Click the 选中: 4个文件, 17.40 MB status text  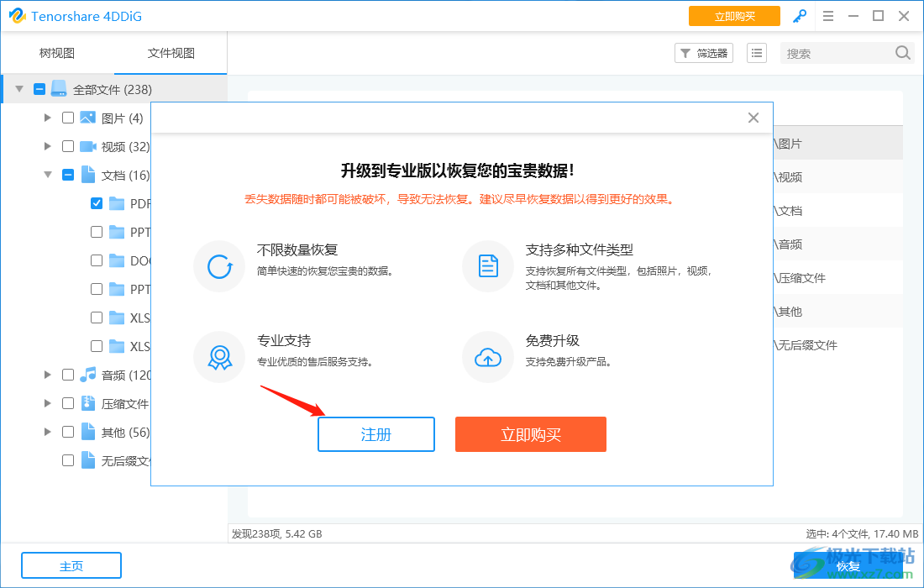862,533
